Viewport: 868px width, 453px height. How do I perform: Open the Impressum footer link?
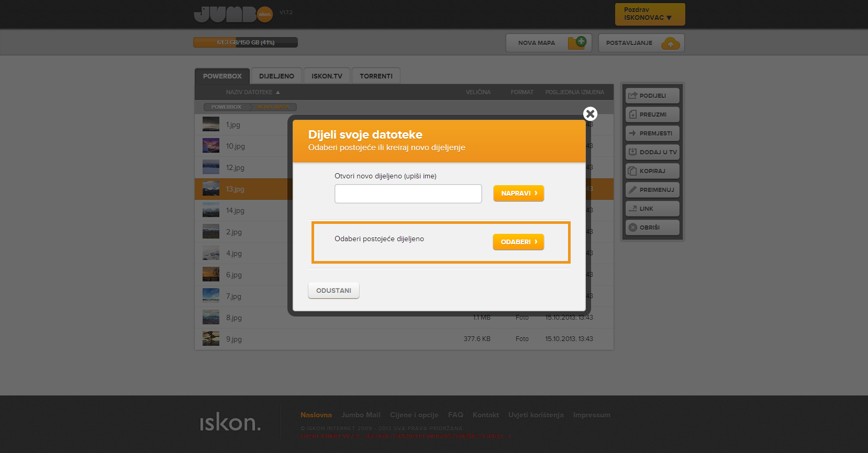(x=592, y=415)
